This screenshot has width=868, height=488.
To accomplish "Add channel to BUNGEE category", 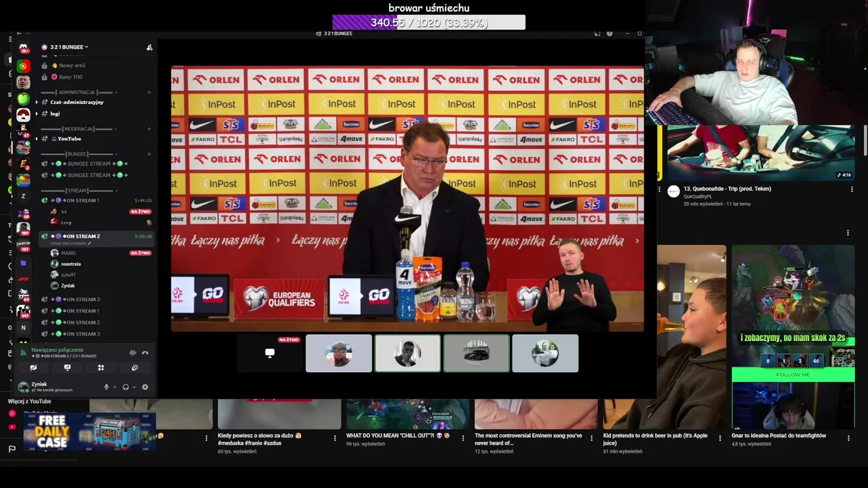I will pyautogui.click(x=149, y=154).
